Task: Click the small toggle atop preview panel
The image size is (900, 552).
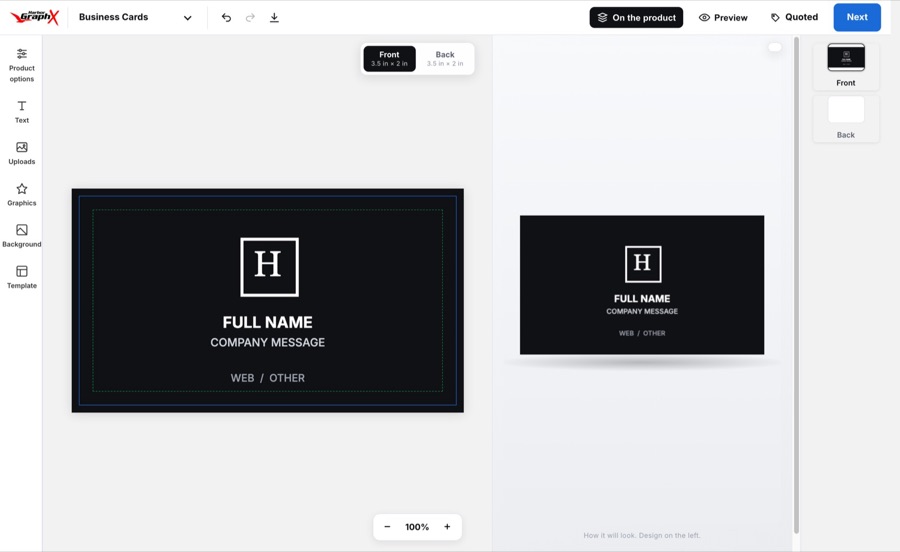Action: tap(774, 47)
